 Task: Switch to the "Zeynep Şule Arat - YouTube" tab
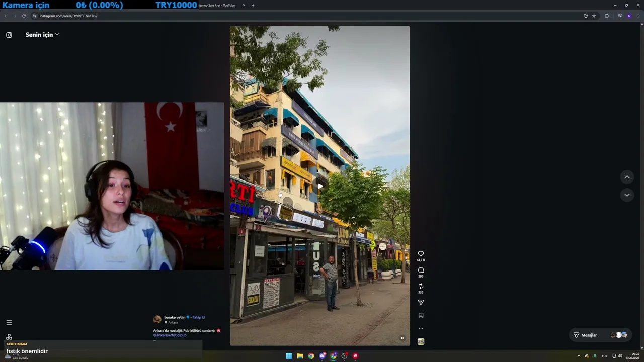coord(216,5)
